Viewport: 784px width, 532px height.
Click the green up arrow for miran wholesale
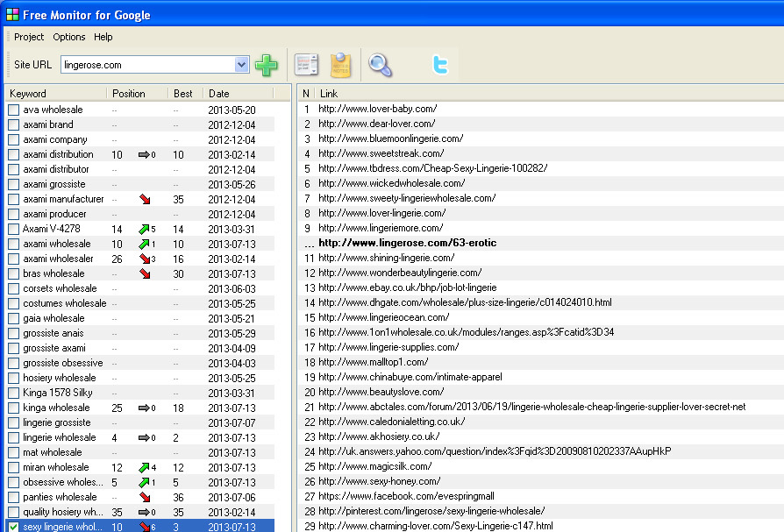coord(144,467)
